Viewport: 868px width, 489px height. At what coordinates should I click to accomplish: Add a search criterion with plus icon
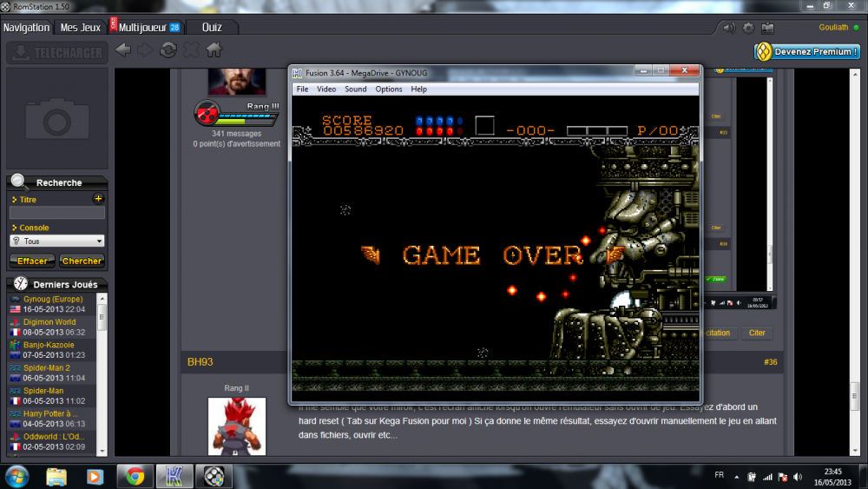pos(98,199)
